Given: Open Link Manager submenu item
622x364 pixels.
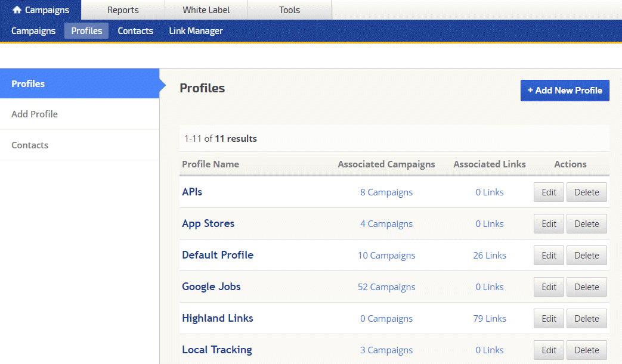Looking at the screenshot, I should pos(196,31).
